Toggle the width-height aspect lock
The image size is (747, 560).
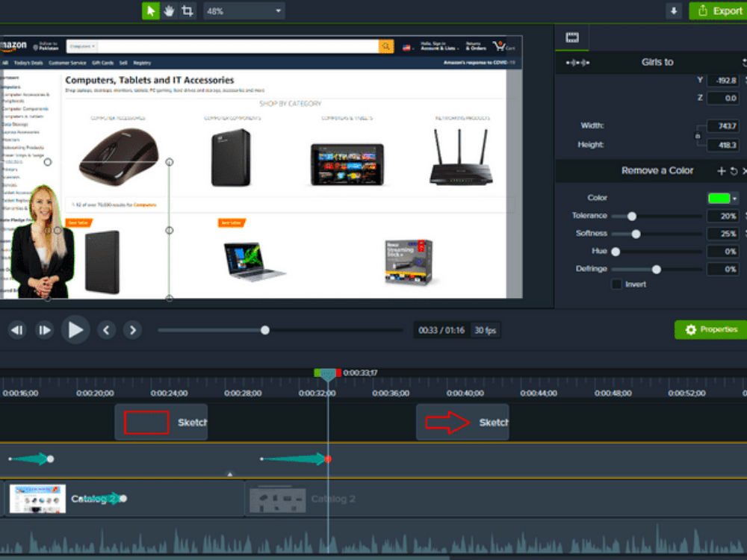[698, 136]
